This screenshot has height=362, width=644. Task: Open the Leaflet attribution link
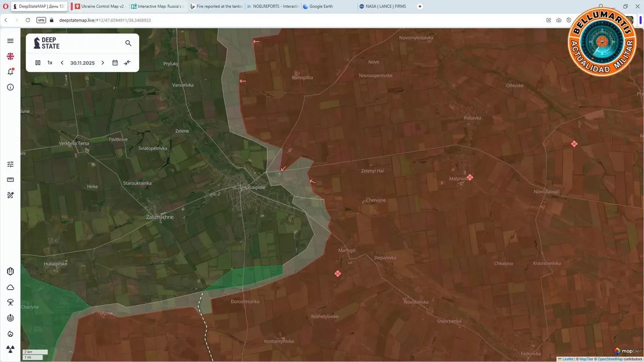568,359
